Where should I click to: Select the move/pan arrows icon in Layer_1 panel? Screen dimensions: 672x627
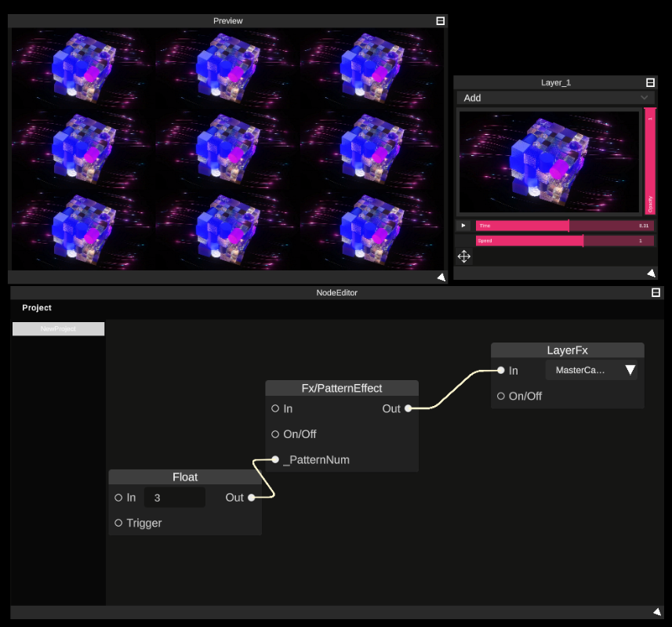(x=463, y=256)
